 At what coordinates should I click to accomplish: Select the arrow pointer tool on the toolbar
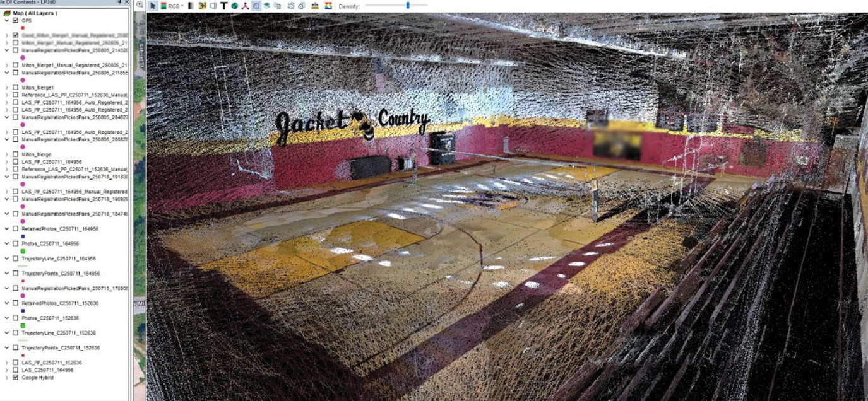point(153,6)
